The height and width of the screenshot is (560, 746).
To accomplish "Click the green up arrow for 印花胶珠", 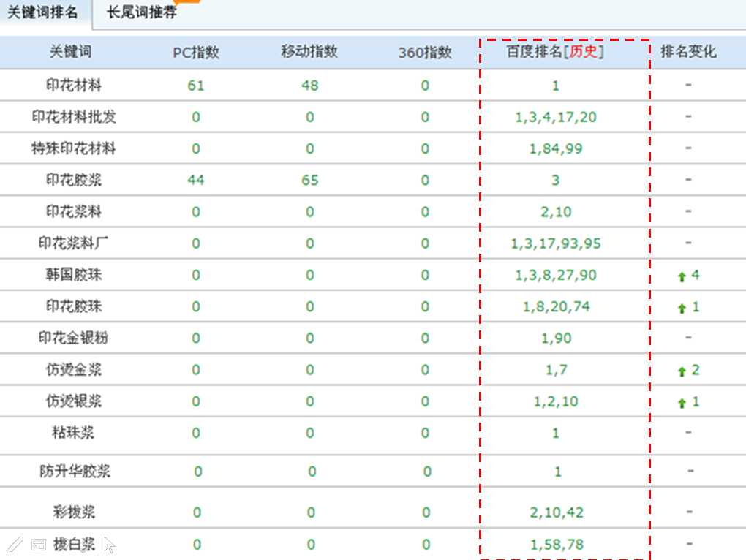I will pyautogui.click(x=682, y=308).
